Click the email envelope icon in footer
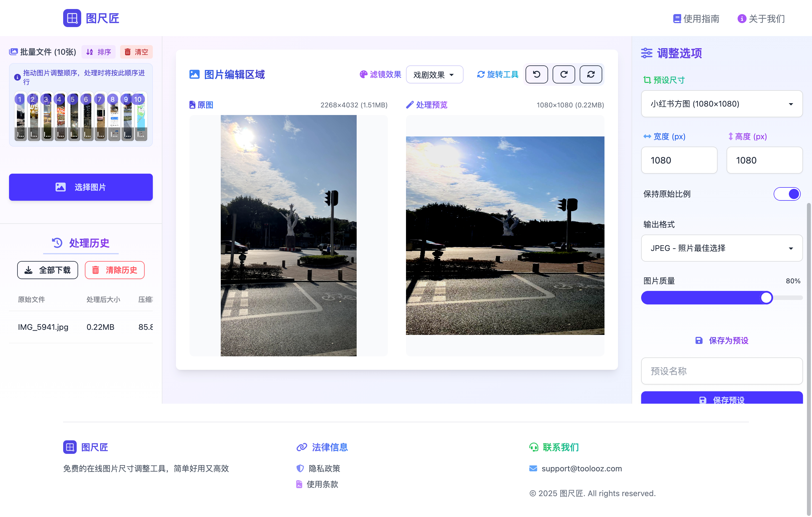Viewport: 812px width, 517px height. (533, 468)
